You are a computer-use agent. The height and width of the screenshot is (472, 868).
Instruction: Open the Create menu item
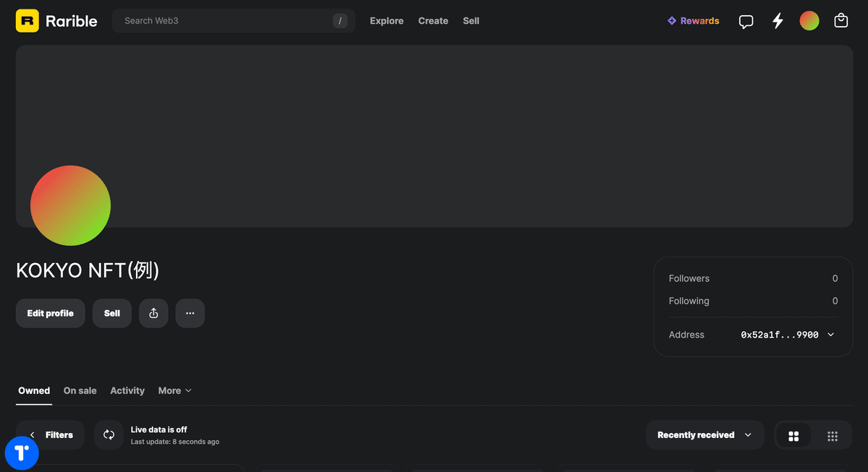(433, 21)
